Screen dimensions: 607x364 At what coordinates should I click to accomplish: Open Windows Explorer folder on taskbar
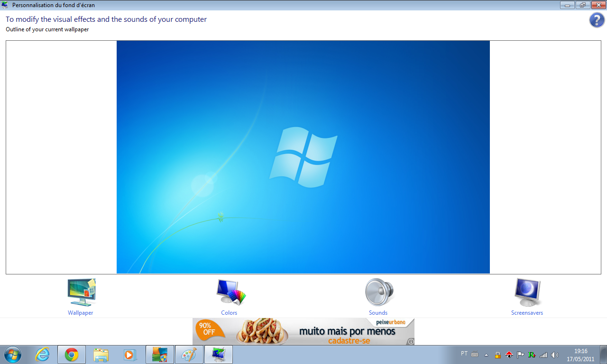point(101,355)
